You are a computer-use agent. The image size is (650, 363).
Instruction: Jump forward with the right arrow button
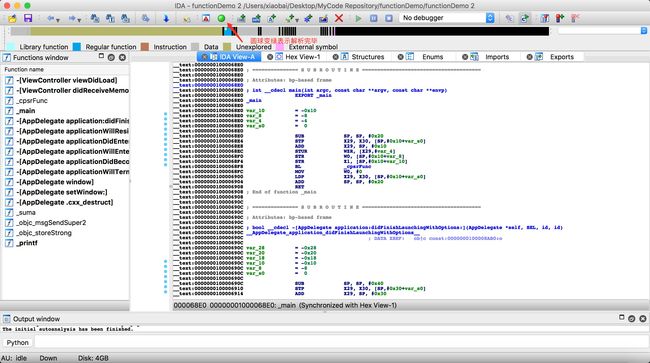pos(72,18)
